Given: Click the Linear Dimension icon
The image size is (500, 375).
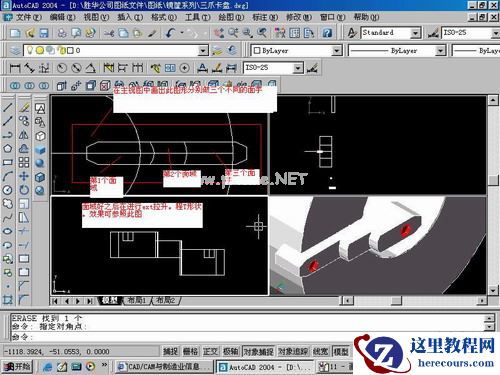Looking at the screenshot, I should [x=15, y=68].
